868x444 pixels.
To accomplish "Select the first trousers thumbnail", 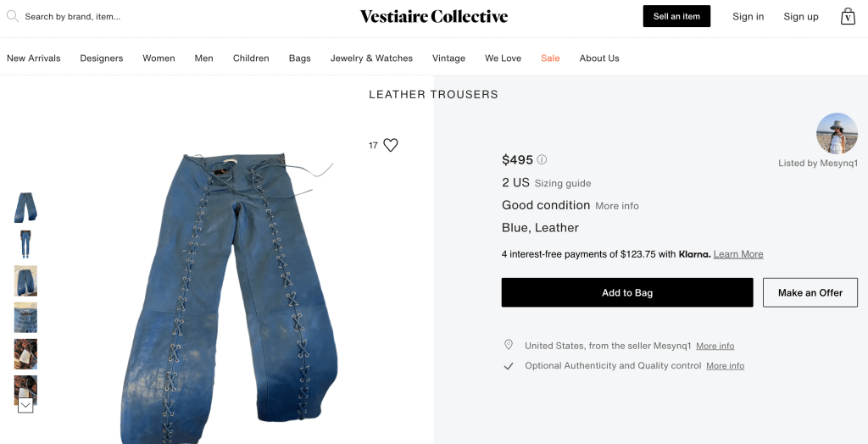I will (25, 208).
